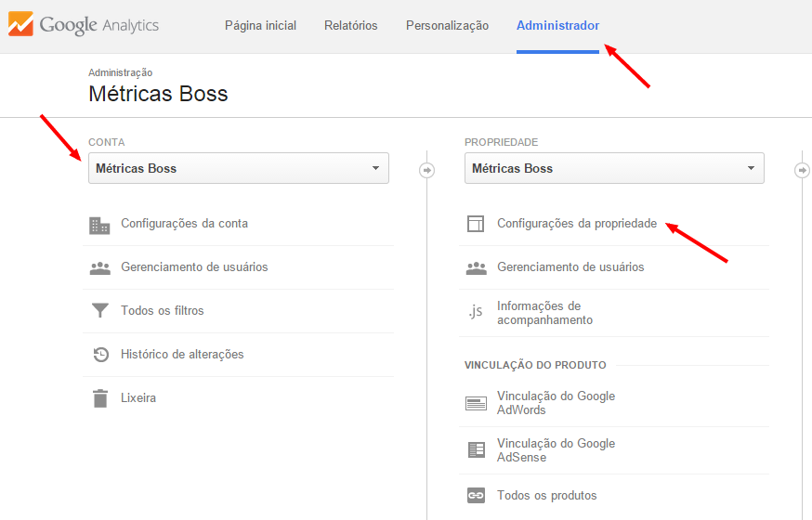Click the Google Analytics logo
This screenshot has height=520, width=812.
click(84, 25)
